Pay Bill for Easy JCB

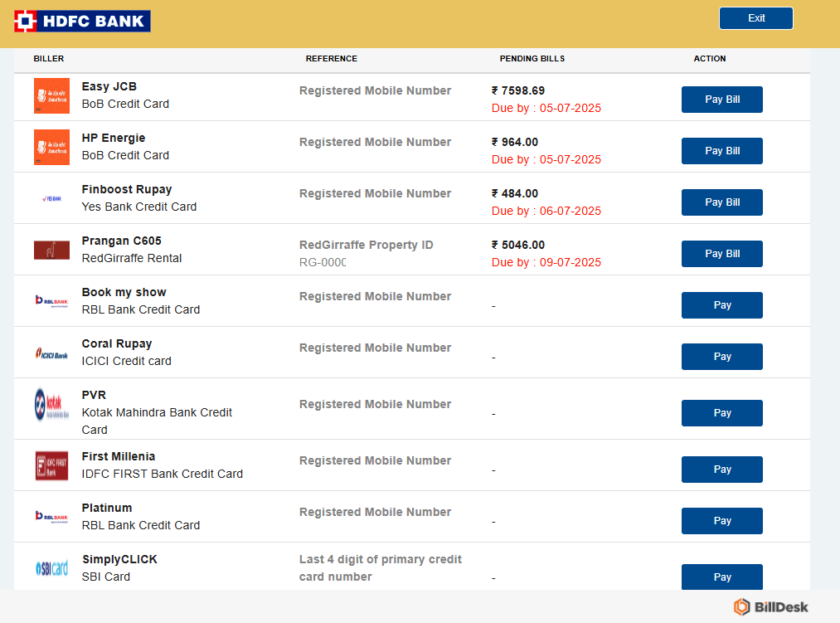coord(722,100)
